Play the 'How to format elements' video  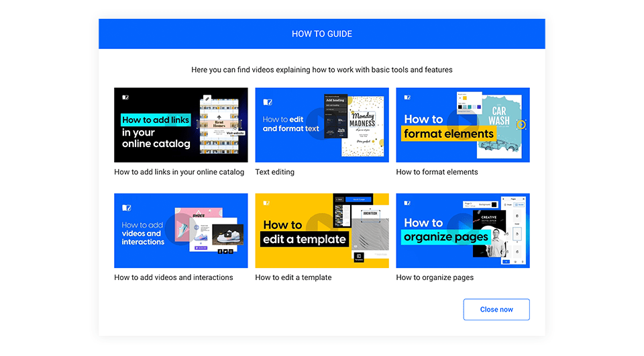463,125
